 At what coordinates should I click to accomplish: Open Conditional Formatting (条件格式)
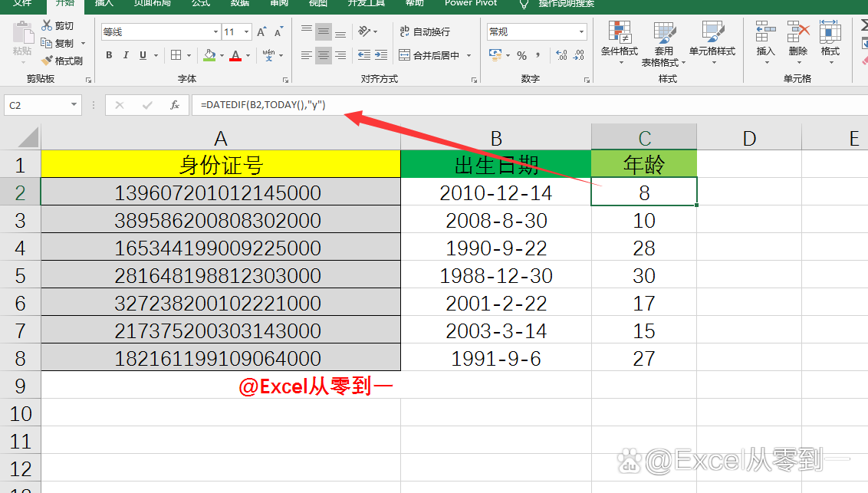620,43
